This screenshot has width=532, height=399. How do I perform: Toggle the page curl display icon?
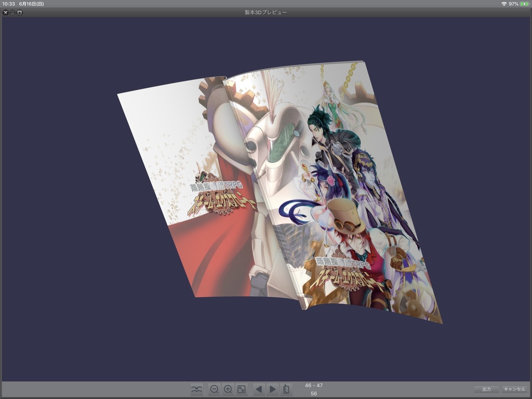point(196,389)
